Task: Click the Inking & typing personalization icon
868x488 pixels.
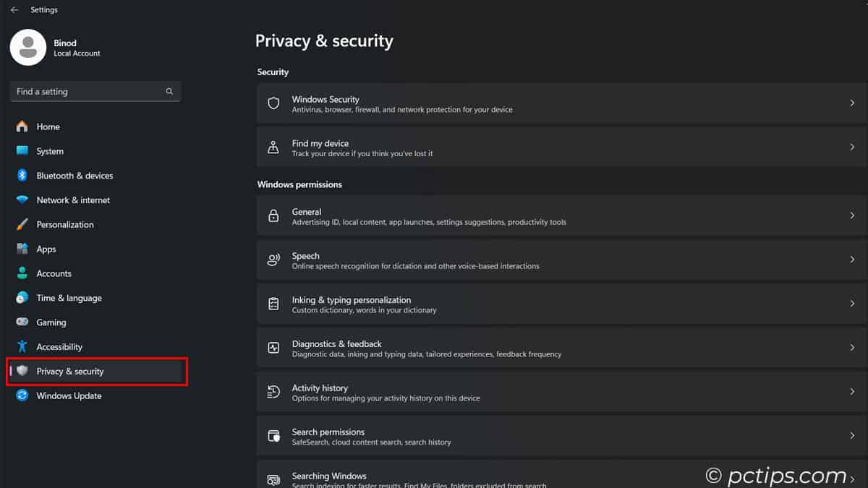Action: click(x=273, y=304)
